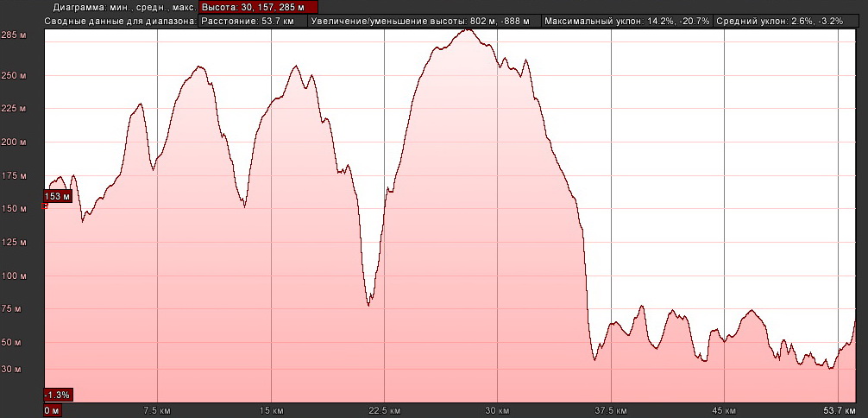Screen dimensions: 868x418
Task: Click the 53.7 км end distance label
Action: tap(839, 410)
